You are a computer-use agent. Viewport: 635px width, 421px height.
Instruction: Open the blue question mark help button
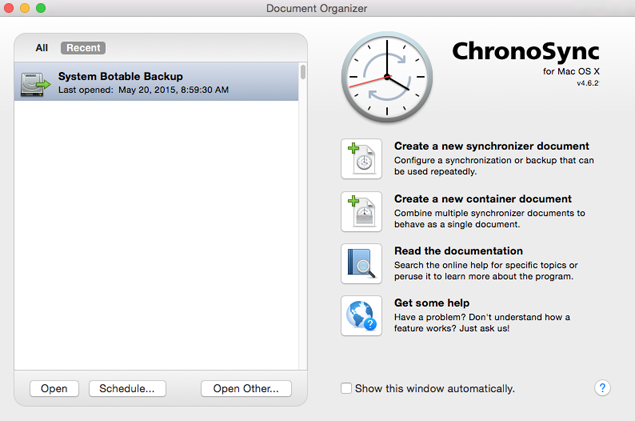(x=602, y=388)
